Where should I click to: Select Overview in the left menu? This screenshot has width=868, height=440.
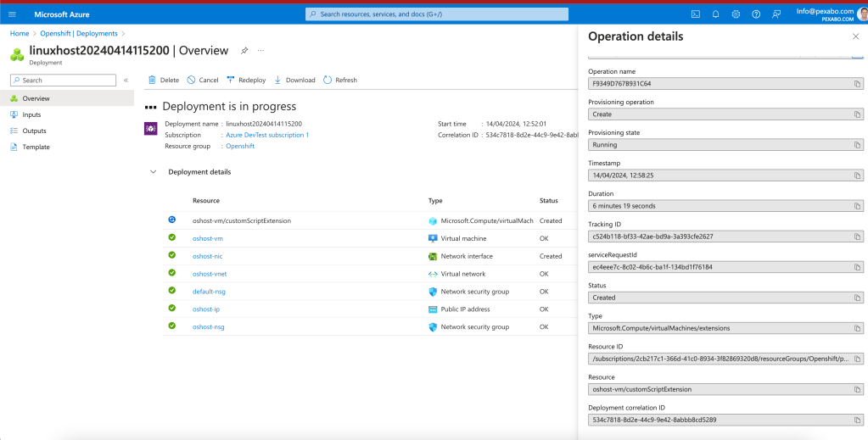click(x=67, y=98)
